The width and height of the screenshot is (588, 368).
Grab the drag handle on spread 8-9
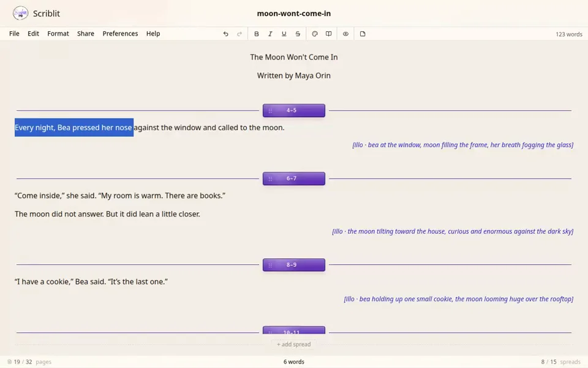pos(270,265)
